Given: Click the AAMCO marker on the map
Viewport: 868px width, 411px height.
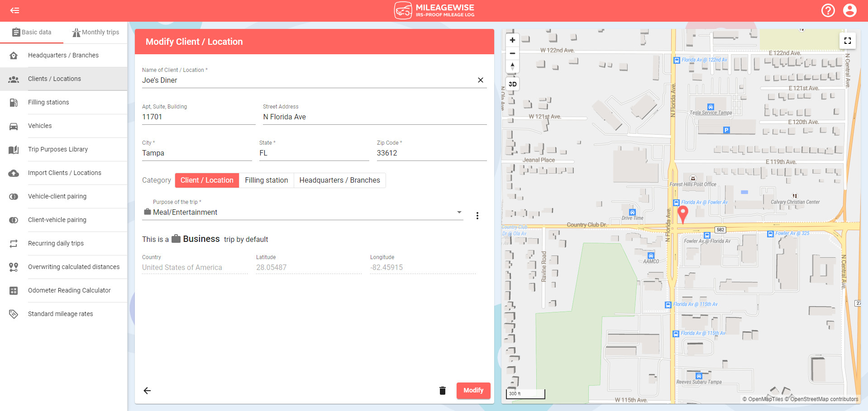Looking at the screenshot, I should click(651, 256).
